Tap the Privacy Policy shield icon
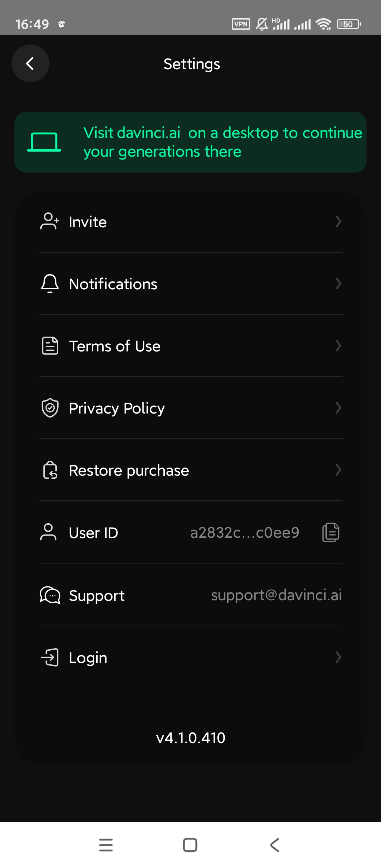The height and width of the screenshot is (868, 381). (x=50, y=408)
